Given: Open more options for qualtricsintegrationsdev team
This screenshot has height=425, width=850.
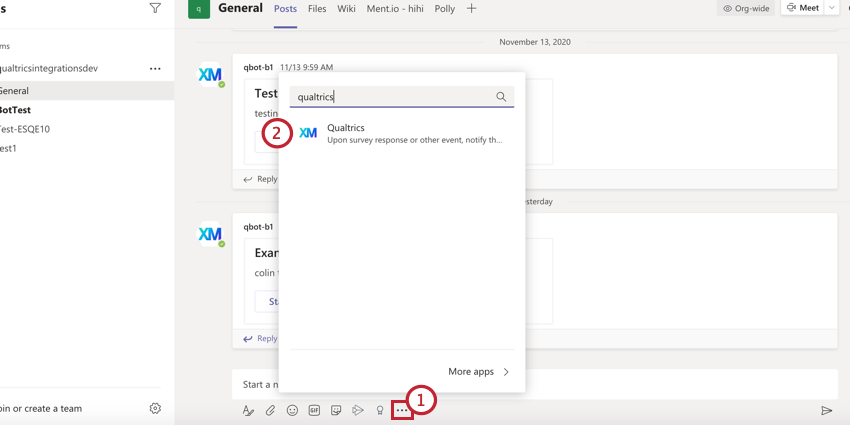Looking at the screenshot, I should [155, 69].
